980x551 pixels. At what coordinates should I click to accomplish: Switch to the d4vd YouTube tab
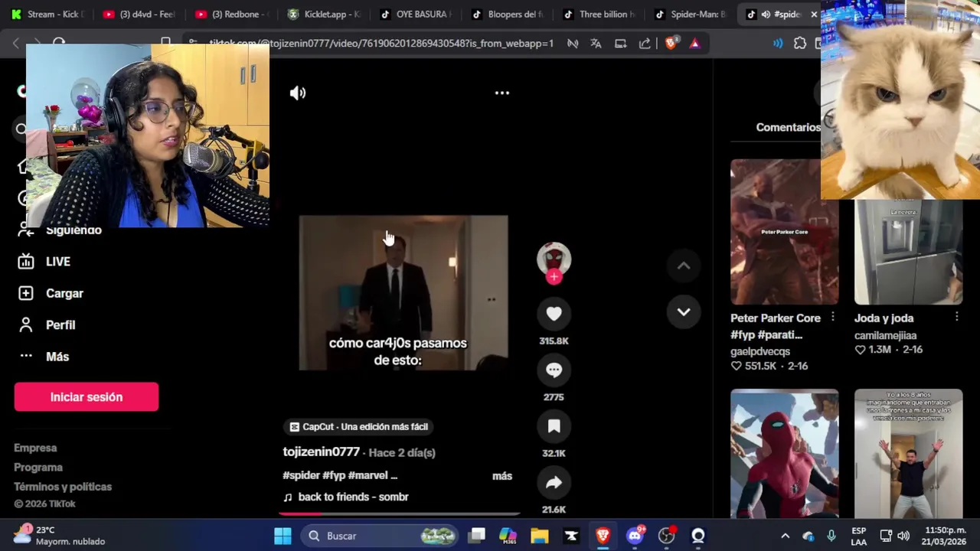(139, 14)
